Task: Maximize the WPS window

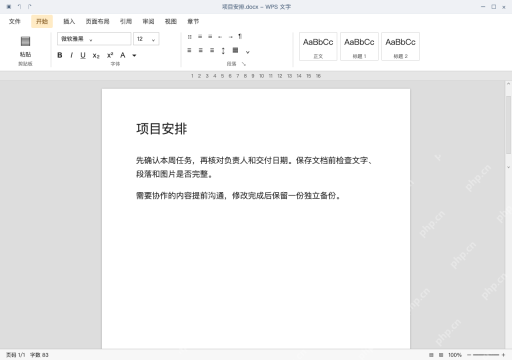Action: 493,7
